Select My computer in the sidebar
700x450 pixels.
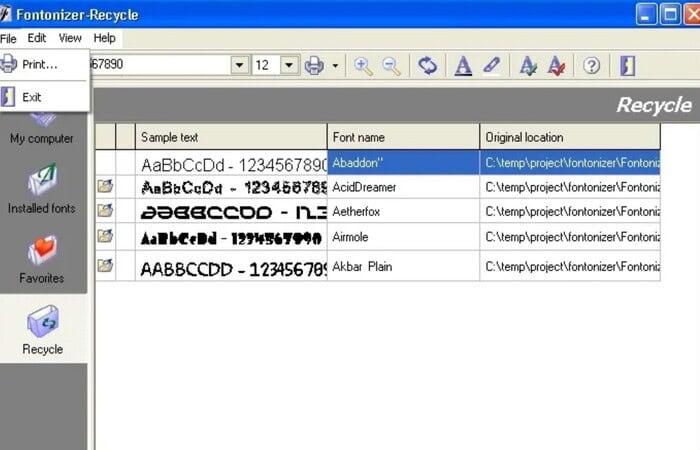[x=42, y=130]
